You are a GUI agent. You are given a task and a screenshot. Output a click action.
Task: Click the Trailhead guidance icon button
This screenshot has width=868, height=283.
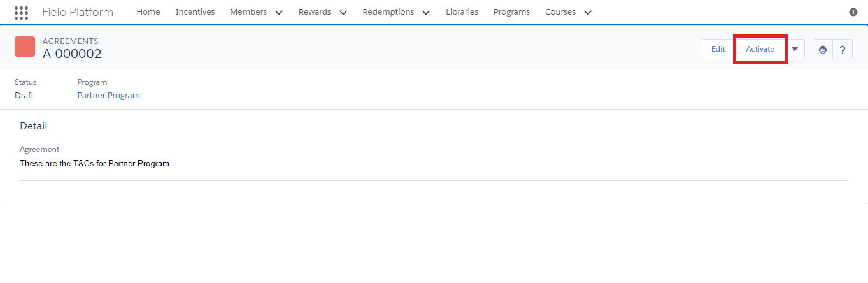tap(823, 50)
